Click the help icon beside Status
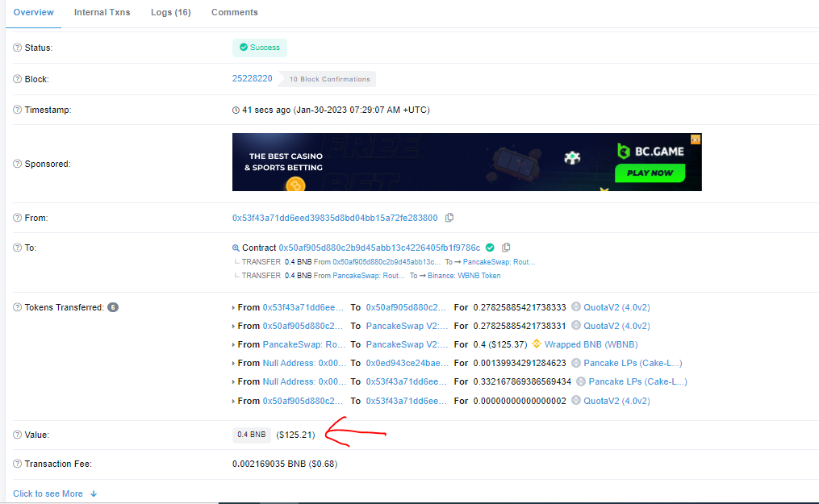This screenshot has width=819, height=504. coord(17,48)
